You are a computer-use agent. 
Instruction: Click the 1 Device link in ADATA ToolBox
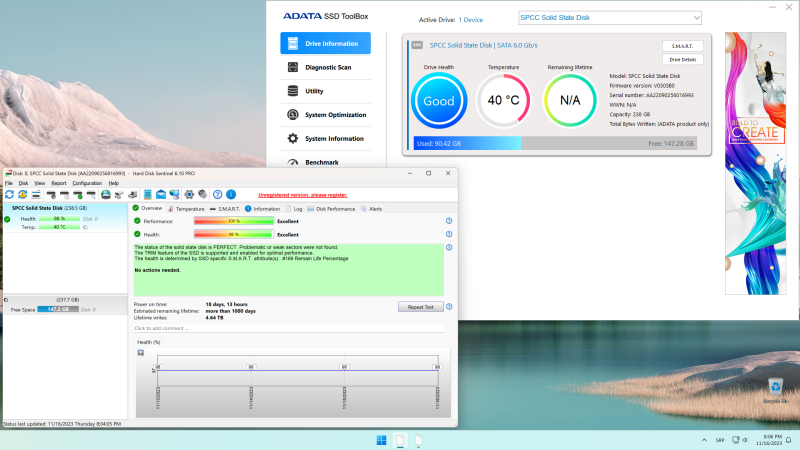pos(470,20)
